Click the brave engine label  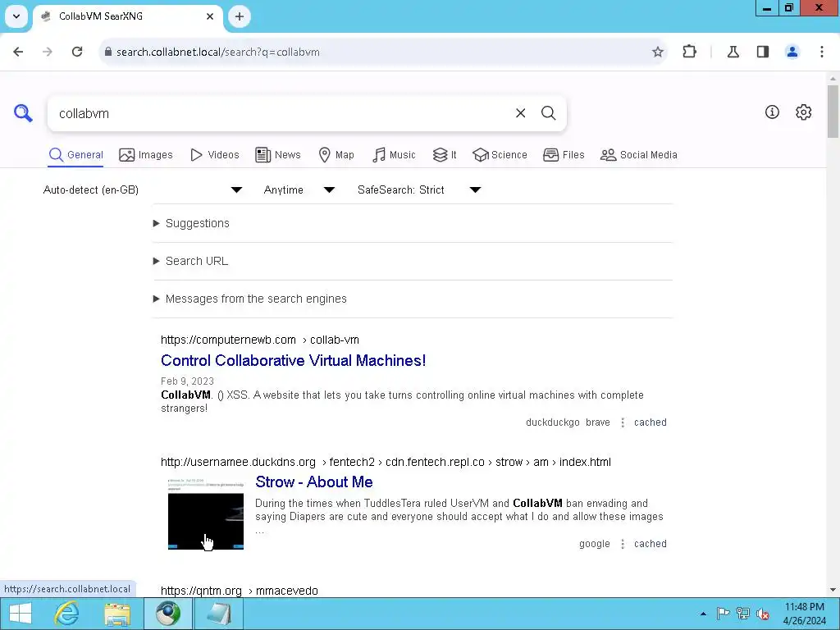point(598,422)
